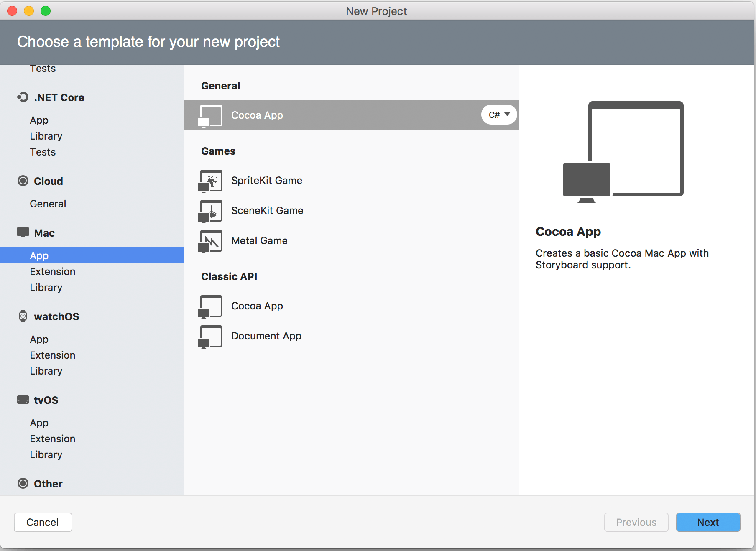
Task: Click the tvOS category heading
Action: [46, 400]
